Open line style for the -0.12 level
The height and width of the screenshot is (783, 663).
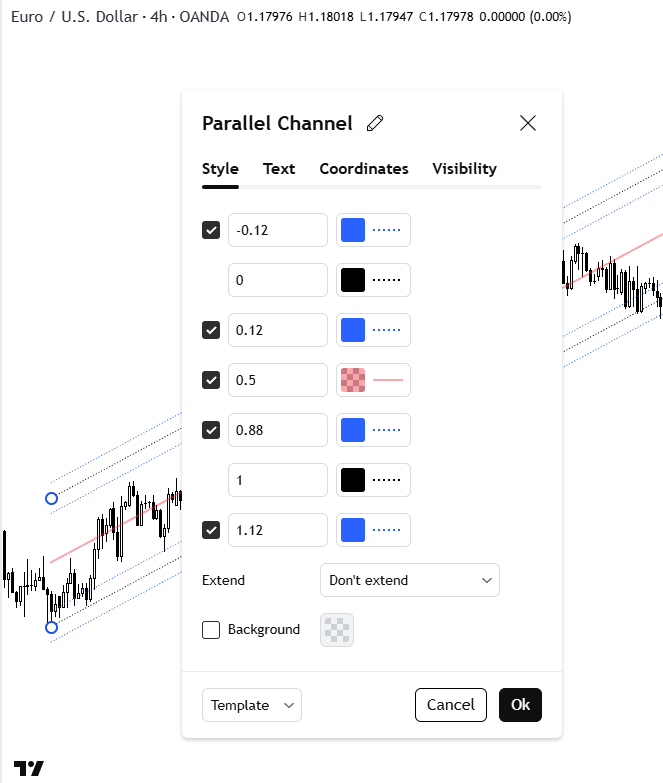(x=386, y=230)
